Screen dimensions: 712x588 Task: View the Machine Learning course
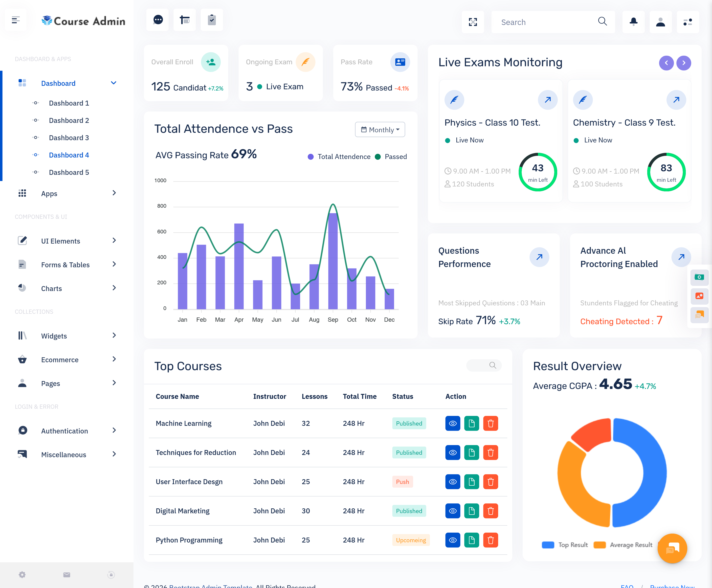click(453, 423)
